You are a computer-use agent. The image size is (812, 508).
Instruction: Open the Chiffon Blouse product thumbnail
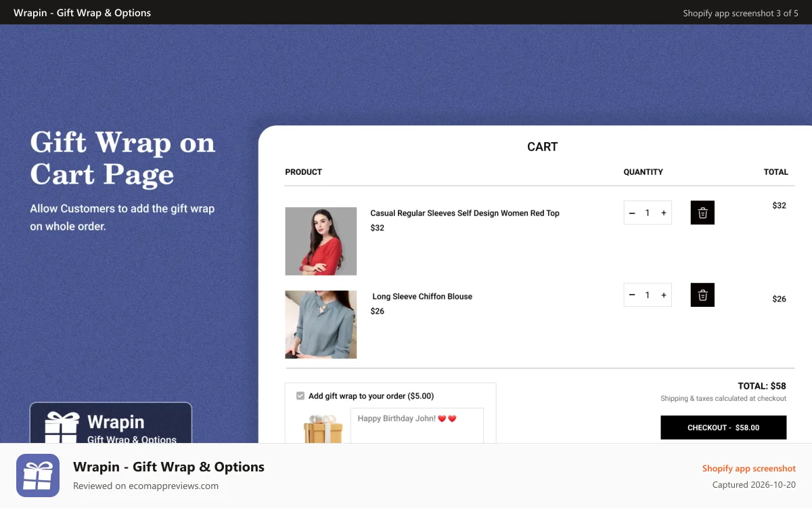tap(321, 324)
